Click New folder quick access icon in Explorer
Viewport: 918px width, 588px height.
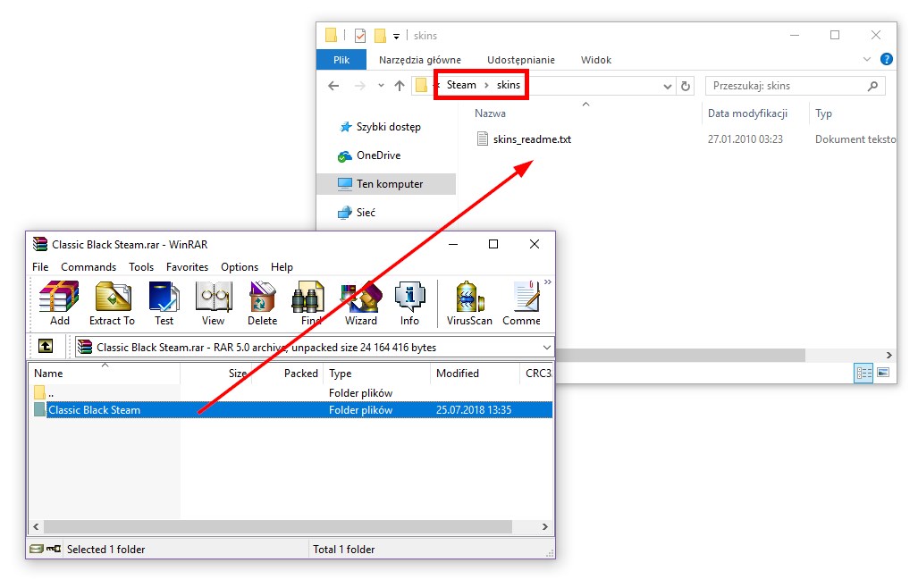pyautogui.click(x=380, y=36)
